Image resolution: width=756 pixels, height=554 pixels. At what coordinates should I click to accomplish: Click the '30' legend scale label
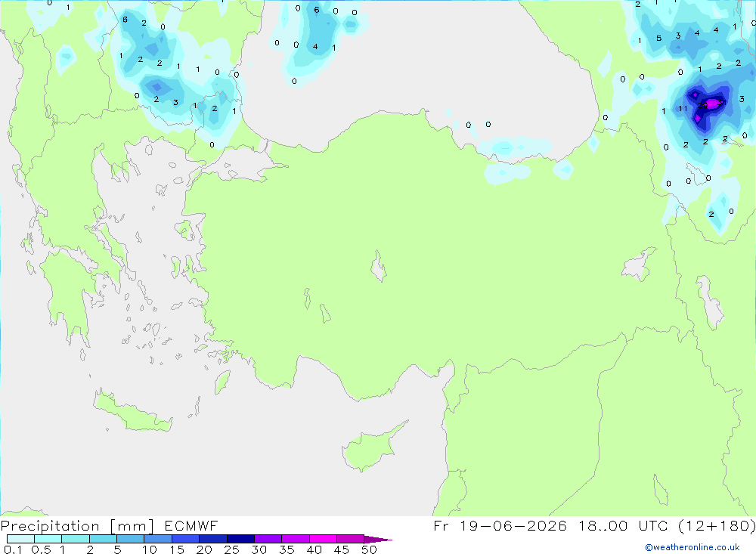[x=259, y=549]
